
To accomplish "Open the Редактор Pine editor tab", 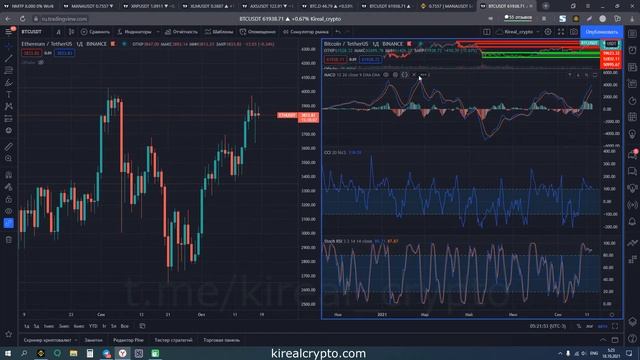I will (x=129, y=340).
